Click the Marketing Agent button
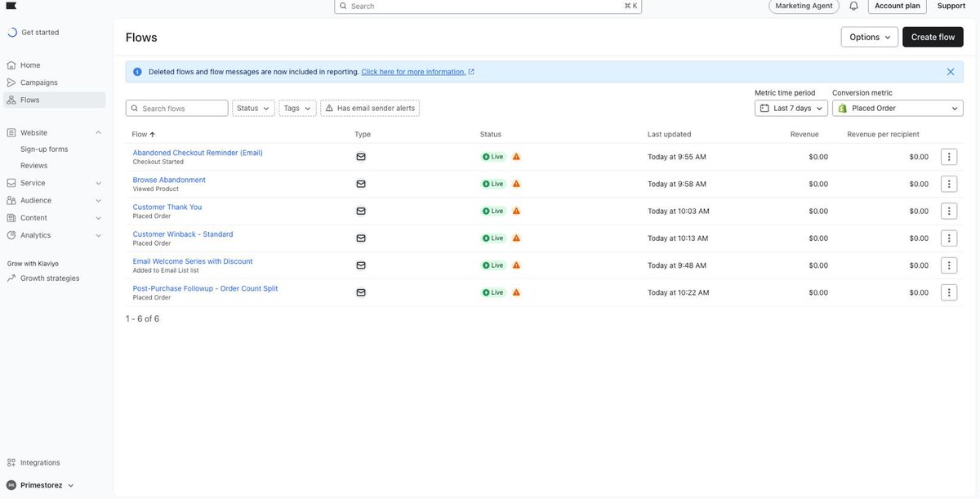The height and width of the screenshot is (499, 980). click(x=804, y=6)
